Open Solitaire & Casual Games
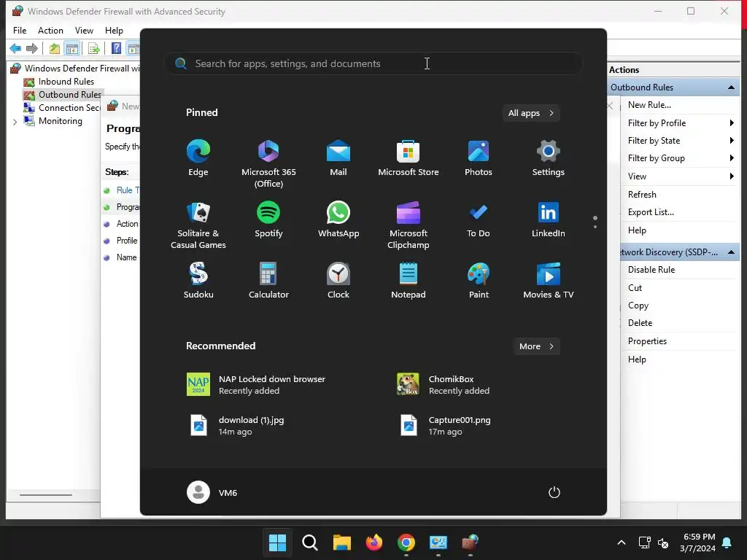 coord(198,225)
